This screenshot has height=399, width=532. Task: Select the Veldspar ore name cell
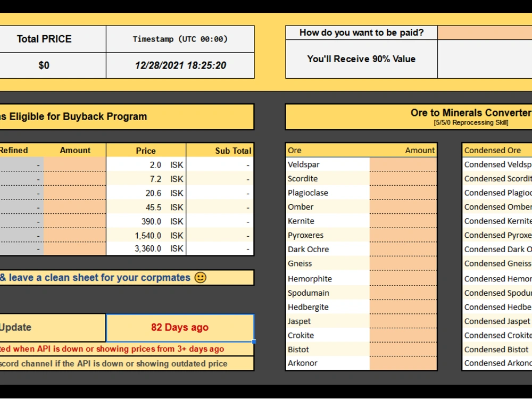coord(328,164)
